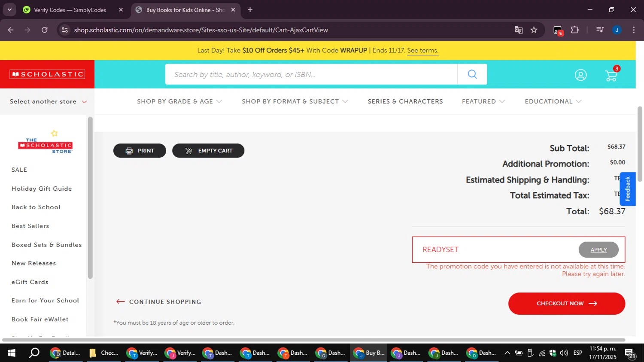The height and width of the screenshot is (362, 644).
Task: Open the account profile icon
Action: [581, 75]
